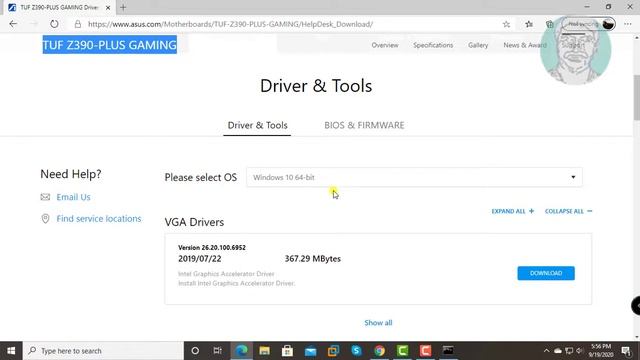Image resolution: width=640 pixels, height=360 pixels.
Task: Click the browser address bar URL
Action: 231,24
